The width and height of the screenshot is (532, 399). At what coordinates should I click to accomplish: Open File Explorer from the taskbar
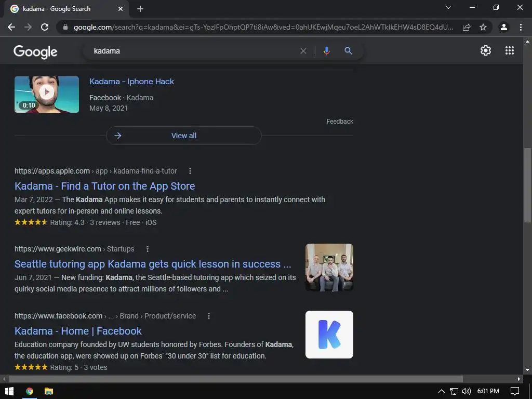tap(49, 391)
